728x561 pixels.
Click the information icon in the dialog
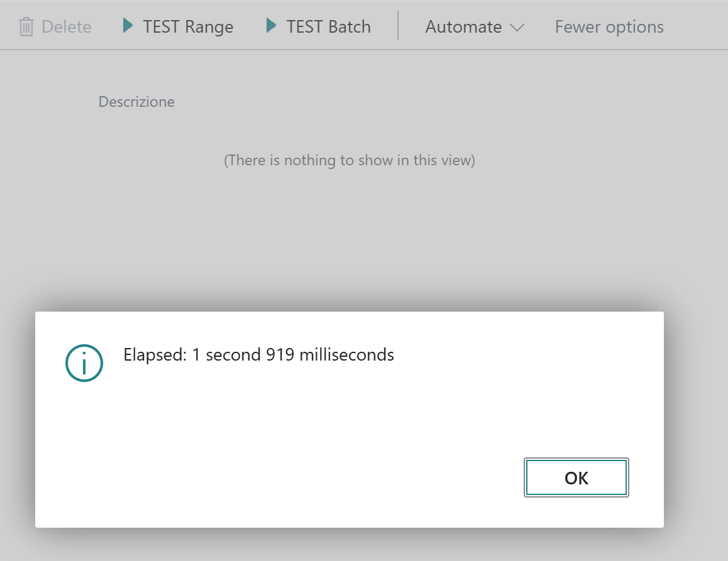pyautogui.click(x=84, y=362)
